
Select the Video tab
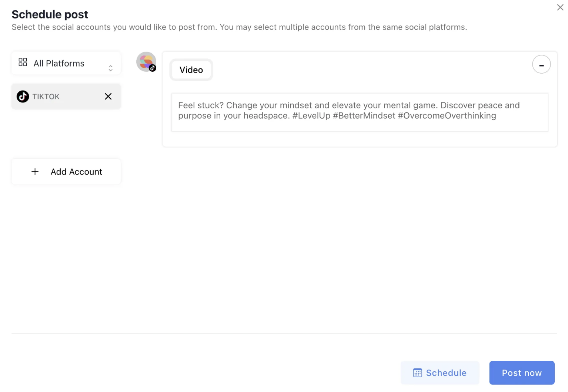click(x=191, y=70)
